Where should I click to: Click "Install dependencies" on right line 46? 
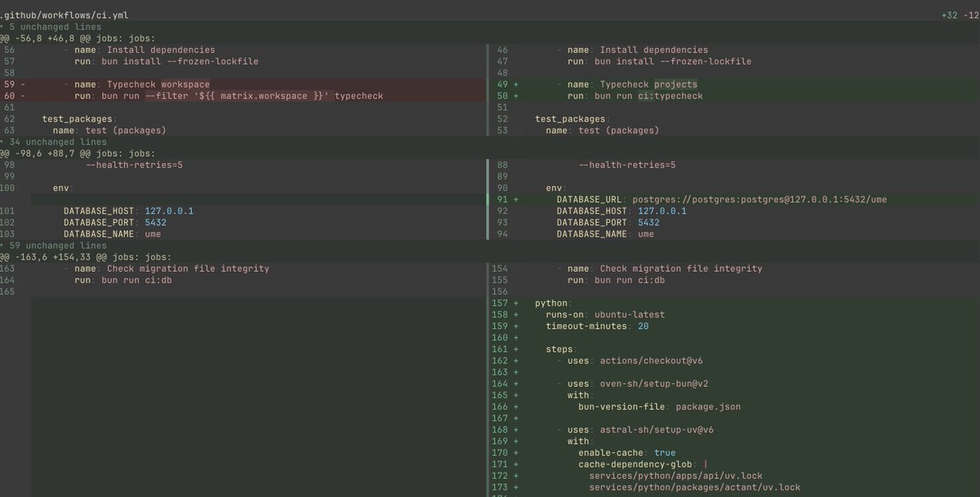[x=654, y=50]
